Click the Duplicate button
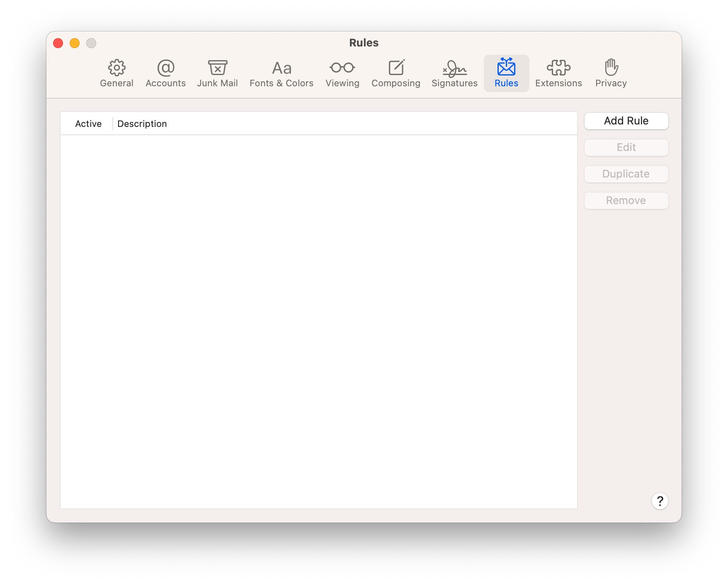The image size is (728, 584). [x=626, y=174]
